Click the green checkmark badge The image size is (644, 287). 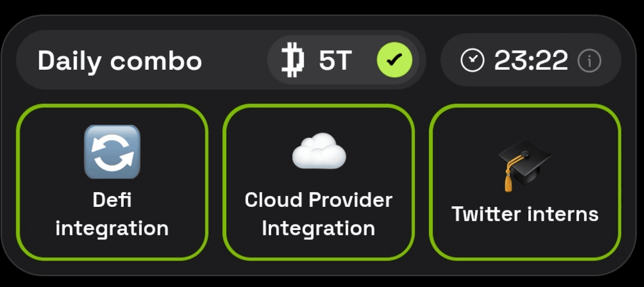pyautogui.click(x=394, y=60)
